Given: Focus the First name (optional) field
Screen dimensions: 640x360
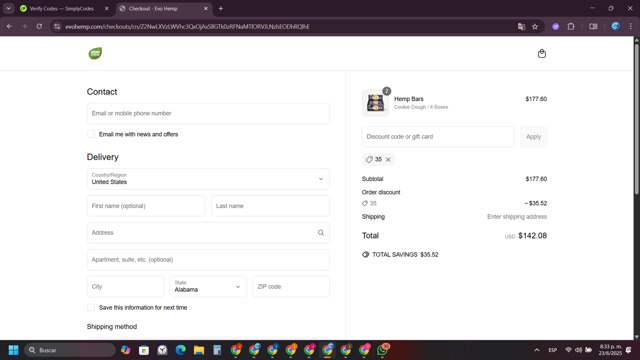Looking at the screenshot, I should point(146,206).
